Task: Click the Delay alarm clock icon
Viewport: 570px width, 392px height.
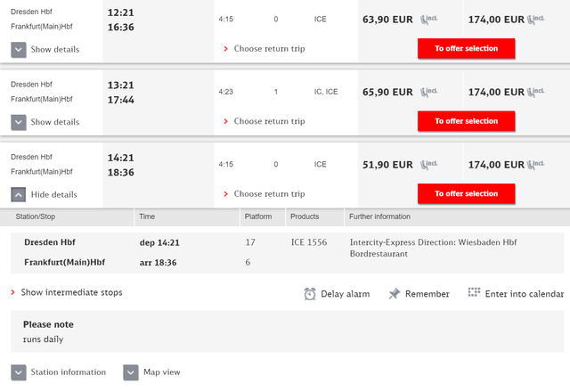Action: pos(310,294)
